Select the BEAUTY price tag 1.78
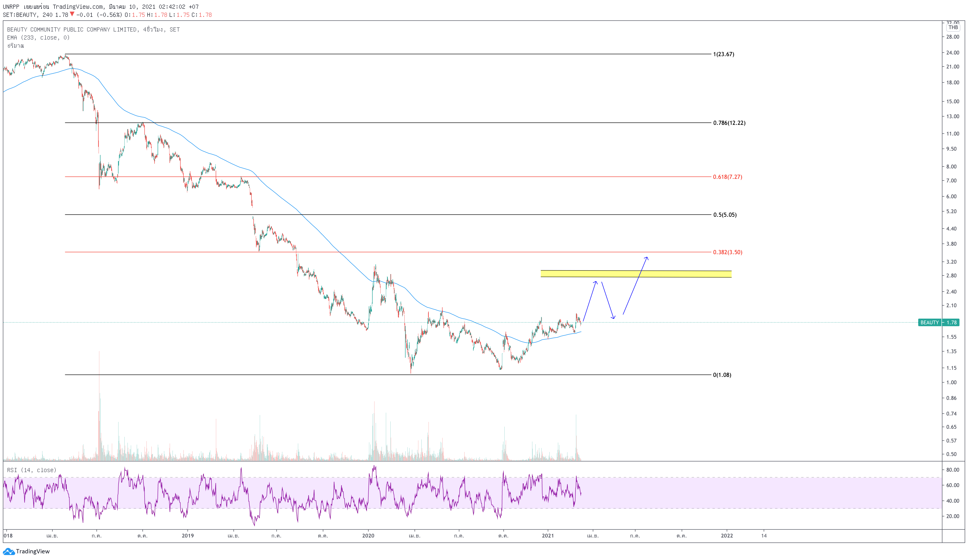This screenshot has width=968, height=560. click(938, 322)
